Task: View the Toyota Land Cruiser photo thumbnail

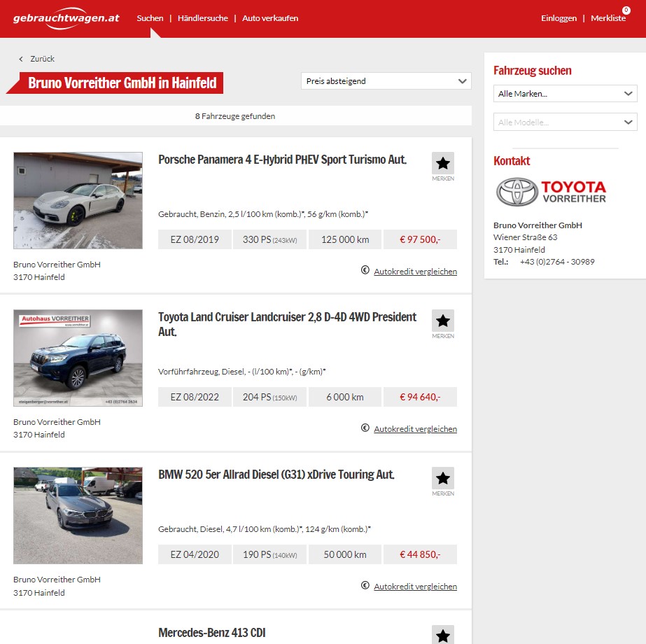Action: [78, 358]
